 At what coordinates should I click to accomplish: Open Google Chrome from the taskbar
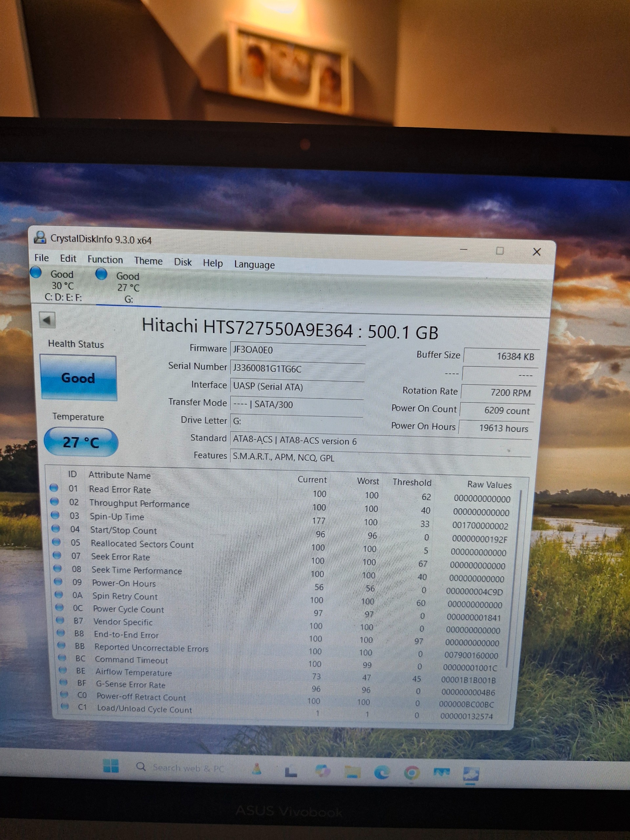(412, 772)
